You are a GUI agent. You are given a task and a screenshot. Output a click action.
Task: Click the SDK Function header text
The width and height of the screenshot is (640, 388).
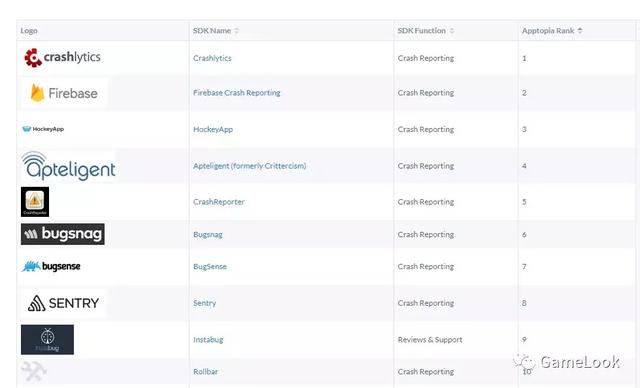422,31
